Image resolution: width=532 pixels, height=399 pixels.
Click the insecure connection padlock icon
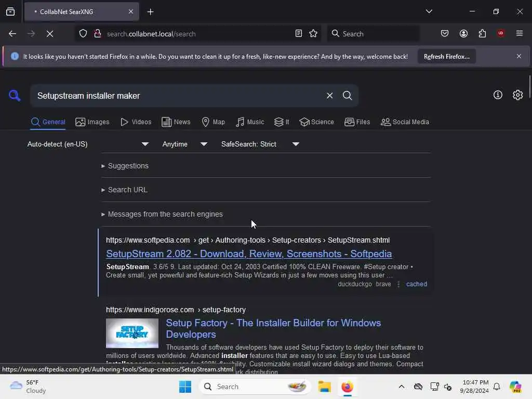(98, 34)
